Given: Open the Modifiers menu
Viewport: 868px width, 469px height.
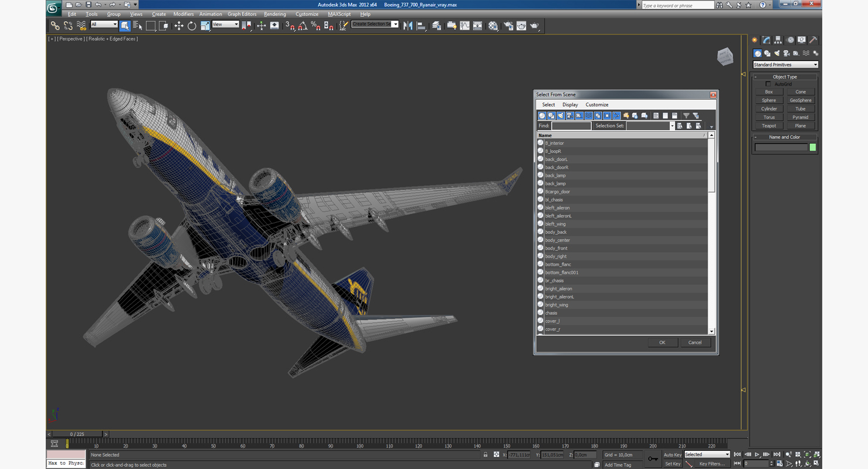Looking at the screenshot, I should 184,14.
